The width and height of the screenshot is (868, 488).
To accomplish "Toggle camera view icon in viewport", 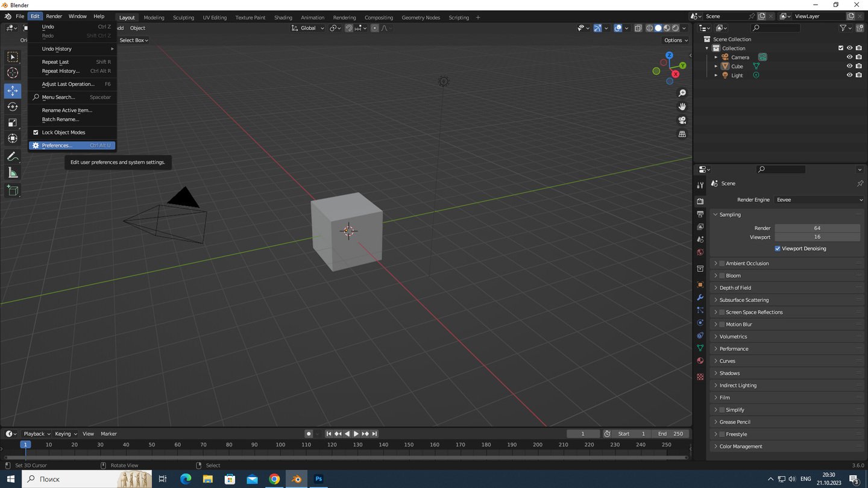I will (x=682, y=120).
